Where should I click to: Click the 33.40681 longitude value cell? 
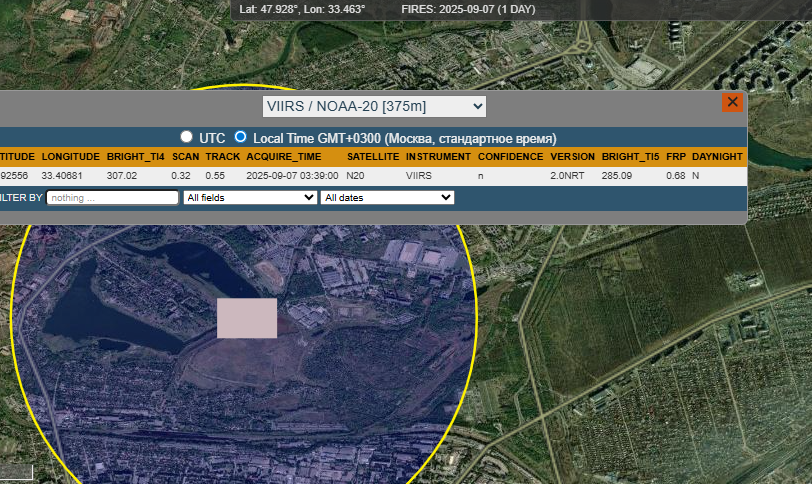click(62, 176)
